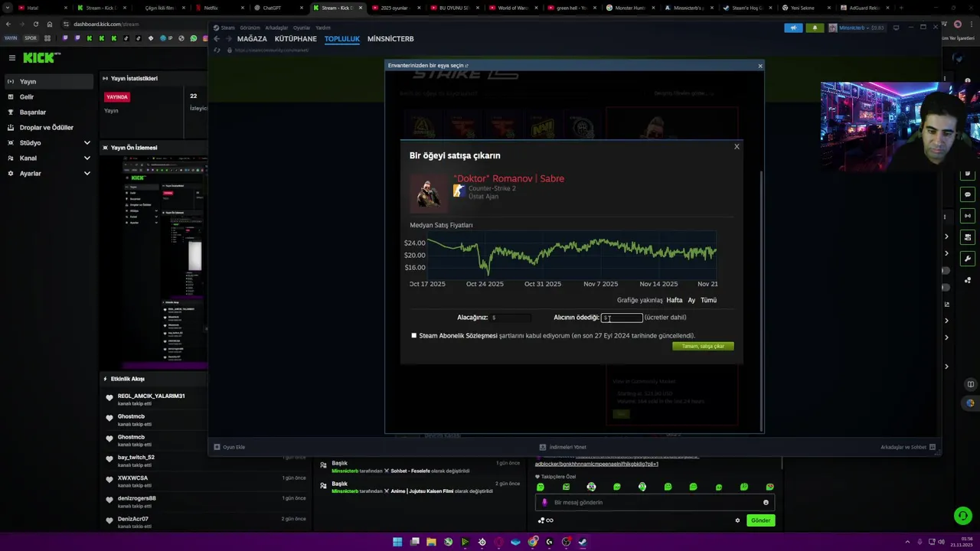Open the Minsnicterb account dropdown in Steam
This screenshot has height=551, width=980.
click(x=856, y=28)
